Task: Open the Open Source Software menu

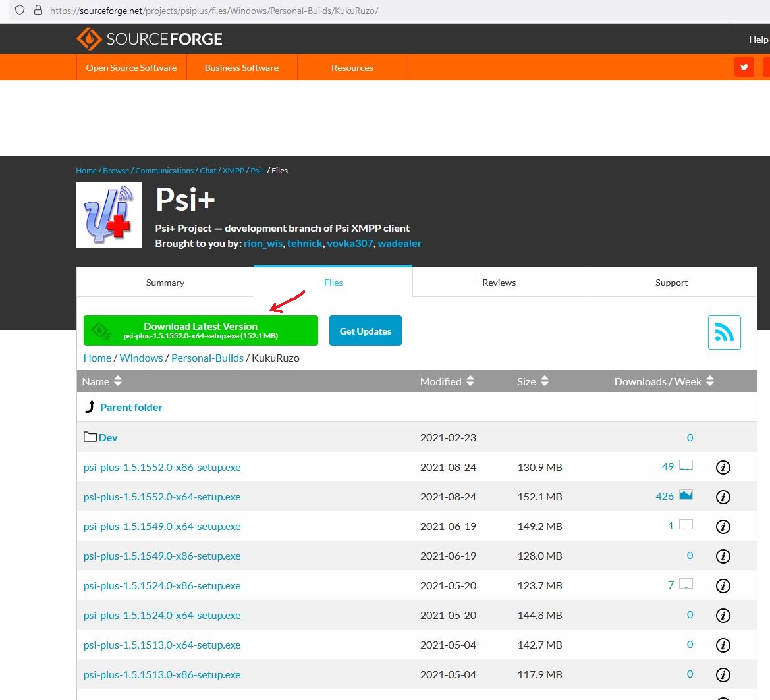Action: (131, 68)
